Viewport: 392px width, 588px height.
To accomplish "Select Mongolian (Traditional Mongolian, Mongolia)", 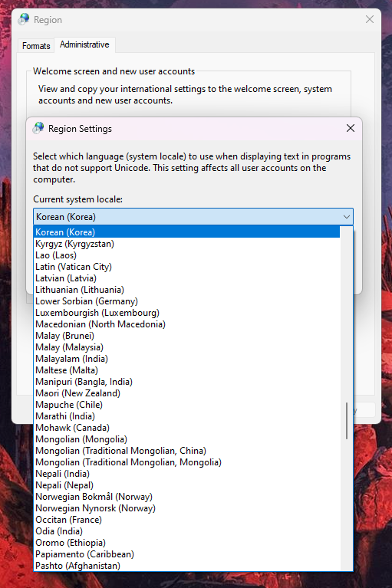I will pyautogui.click(x=187, y=462).
